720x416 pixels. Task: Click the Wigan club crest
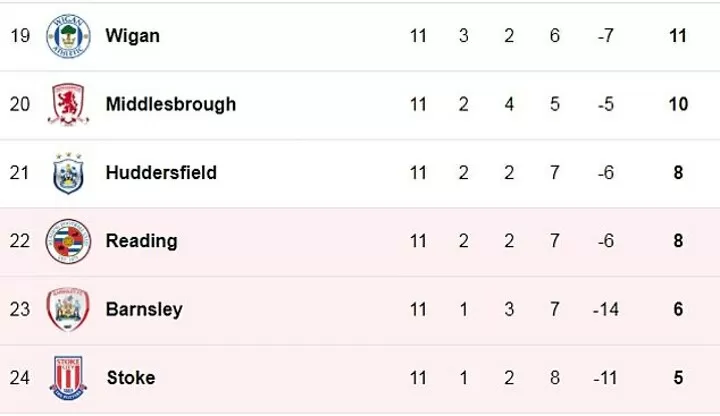(68, 36)
